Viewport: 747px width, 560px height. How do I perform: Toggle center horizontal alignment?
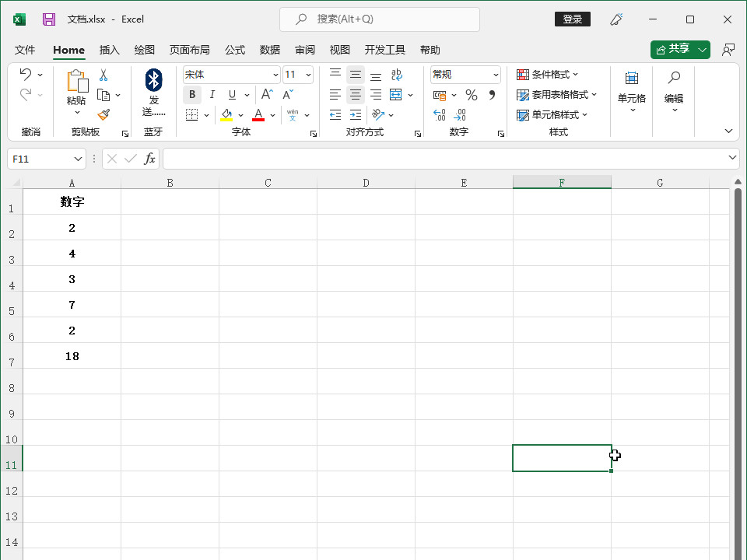click(356, 94)
